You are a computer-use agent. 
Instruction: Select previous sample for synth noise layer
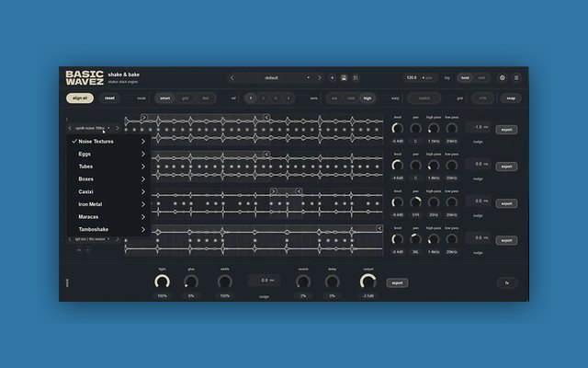(70, 128)
